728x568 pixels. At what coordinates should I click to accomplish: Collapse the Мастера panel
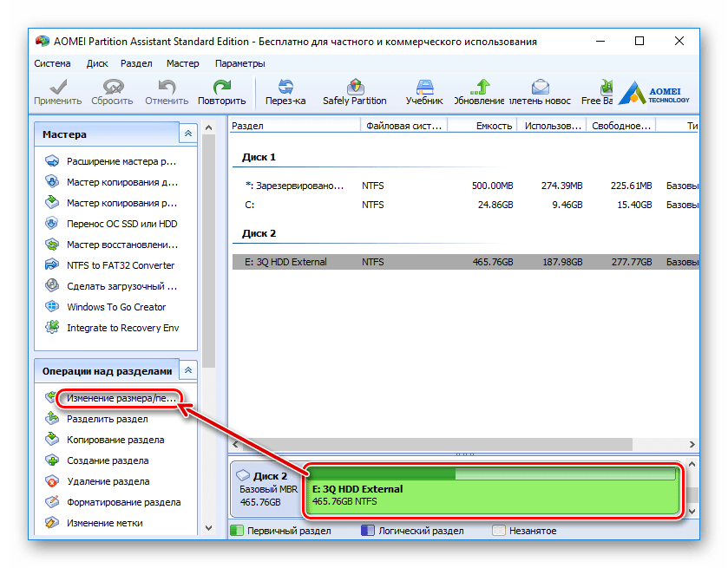pyautogui.click(x=188, y=134)
